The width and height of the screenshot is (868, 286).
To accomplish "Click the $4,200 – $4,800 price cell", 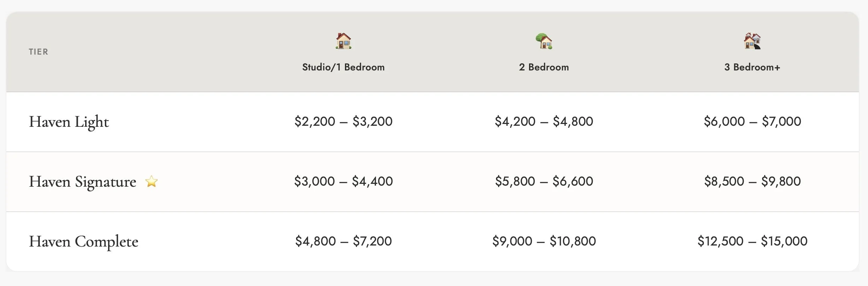I will (x=544, y=122).
